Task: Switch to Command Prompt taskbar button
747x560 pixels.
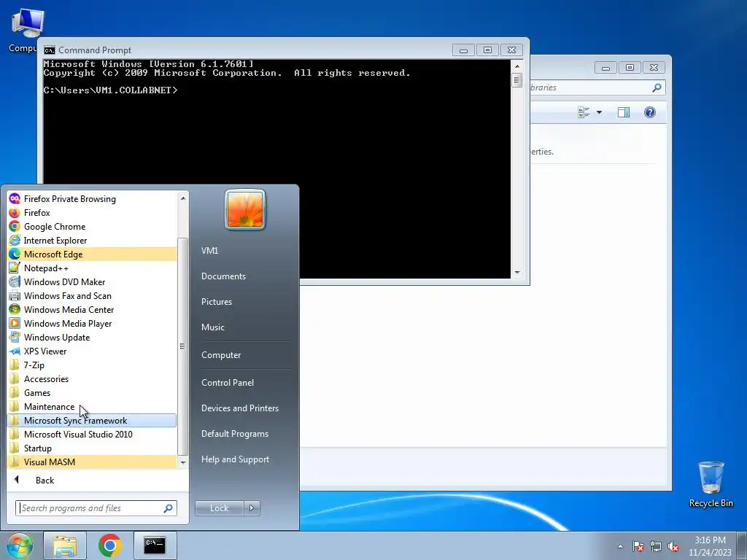Action: pyautogui.click(x=155, y=545)
